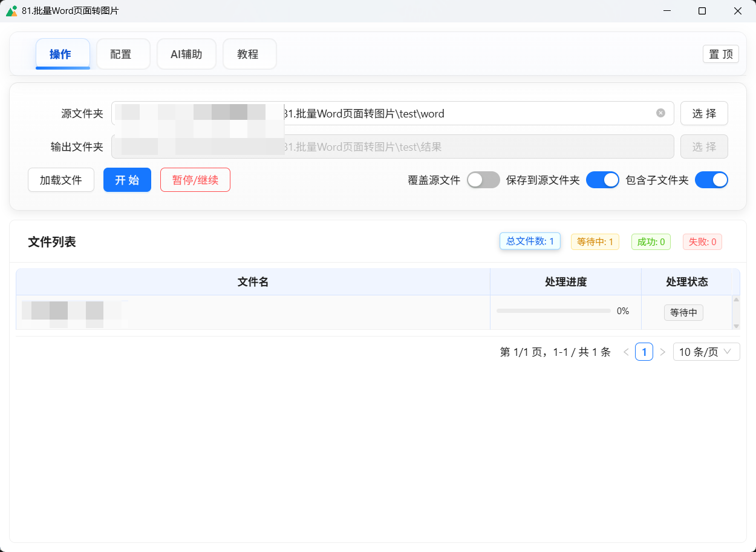Click the red 失败: 0 counter badge
The height and width of the screenshot is (552, 756).
point(702,241)
